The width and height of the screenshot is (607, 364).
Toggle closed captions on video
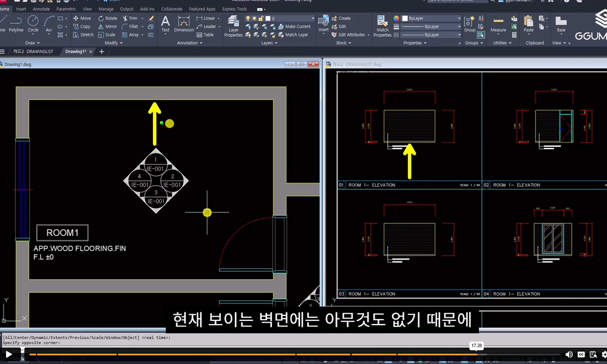581,354
